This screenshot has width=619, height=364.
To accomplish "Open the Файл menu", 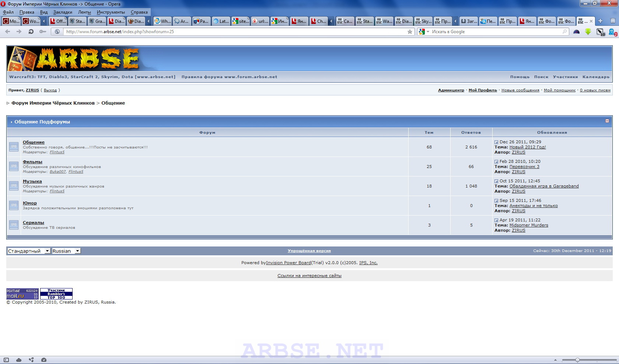I will tap(8, 12).
